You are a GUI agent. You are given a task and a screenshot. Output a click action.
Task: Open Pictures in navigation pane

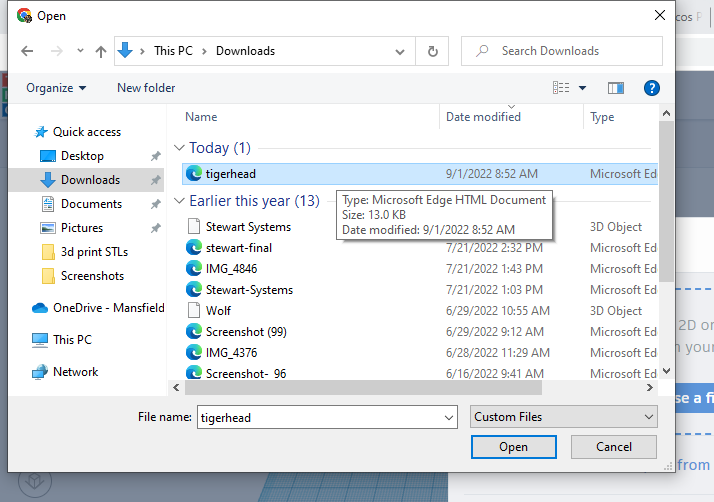[x=82, y=228]
